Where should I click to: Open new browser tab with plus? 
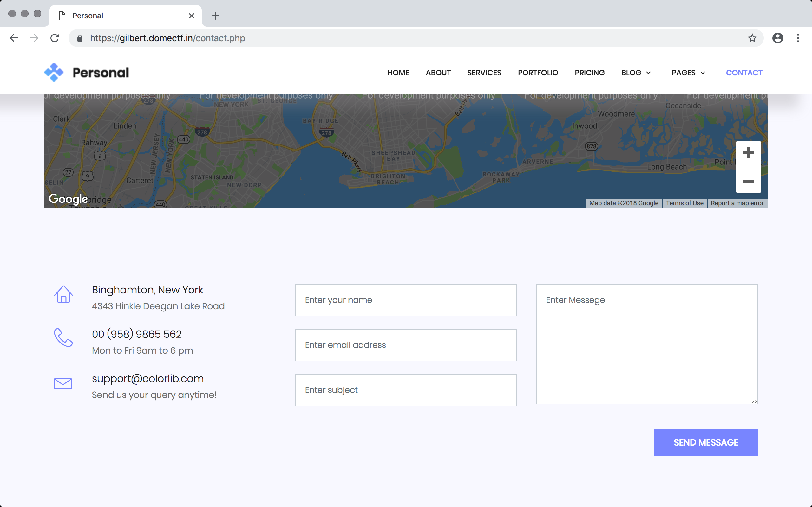point(215,16)
